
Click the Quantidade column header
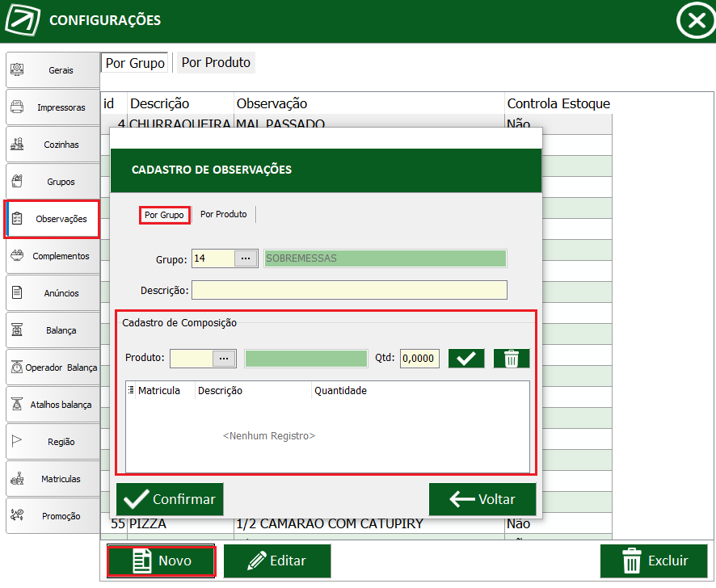tap(341, 390)
